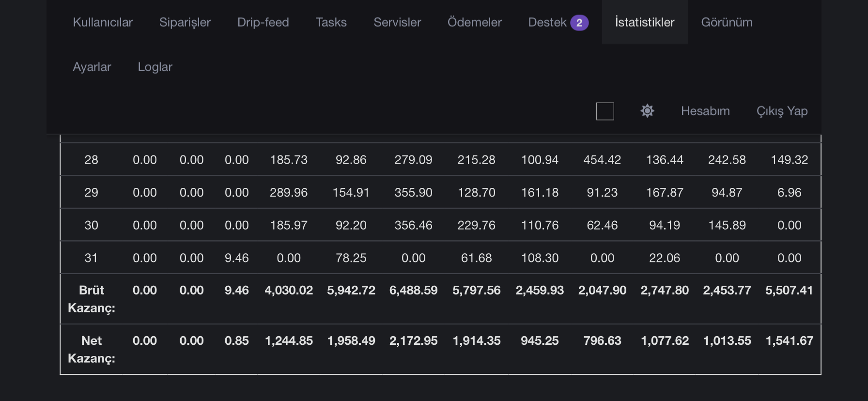
Task: Click the Net Kazanç row label
Action: pyautogui.click(x=92, y=349)
